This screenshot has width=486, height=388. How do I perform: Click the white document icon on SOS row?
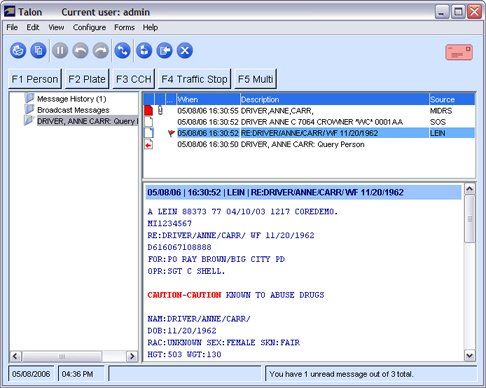[x=149, y=122]
